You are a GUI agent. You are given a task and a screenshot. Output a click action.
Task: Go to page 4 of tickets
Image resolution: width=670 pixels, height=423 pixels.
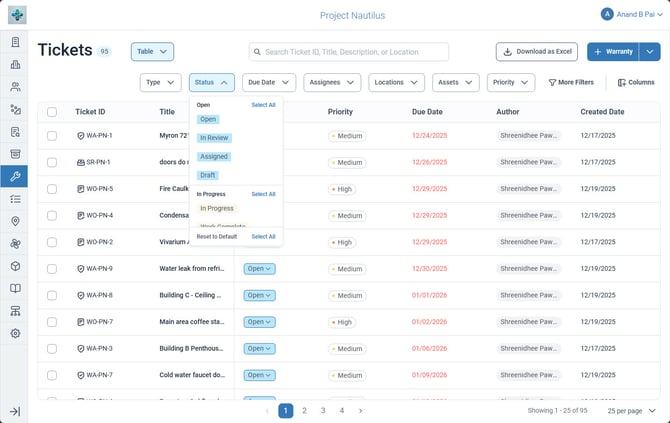coord(342,411)
